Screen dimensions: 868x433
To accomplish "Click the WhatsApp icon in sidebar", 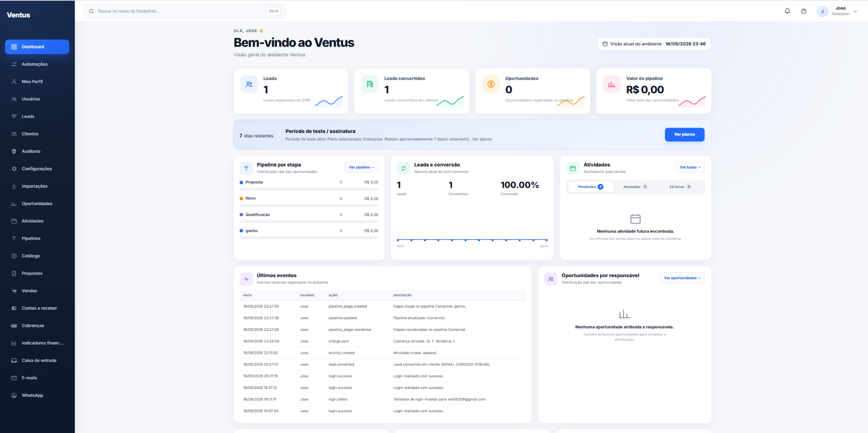I will 14,395.
